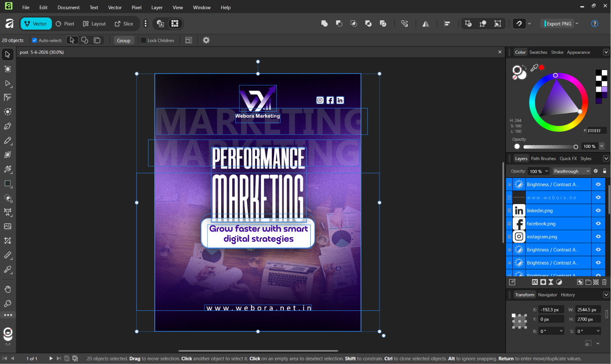Click the Vector studio button
611x364 pixels.
[x=36, y=23]
